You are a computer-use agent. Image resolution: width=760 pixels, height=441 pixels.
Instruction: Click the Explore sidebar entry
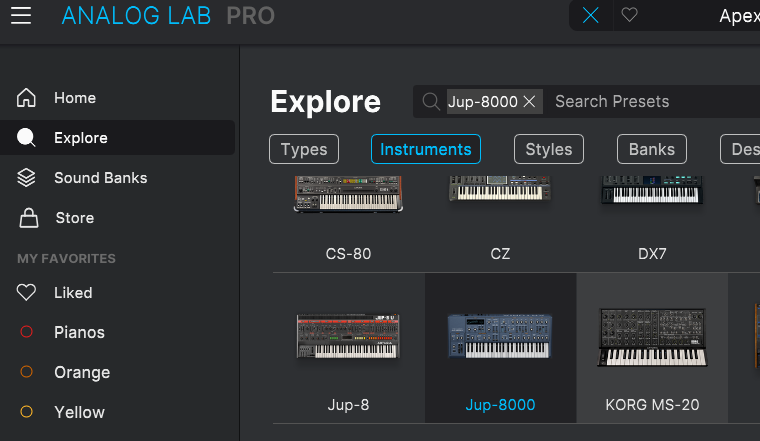[x=118, y=138]
